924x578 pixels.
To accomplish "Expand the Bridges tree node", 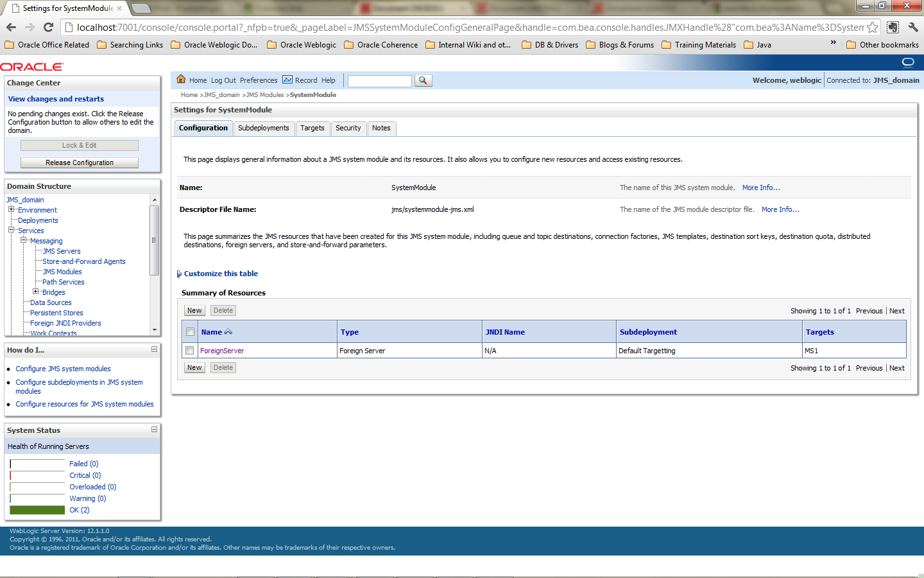I will point(36,292).
